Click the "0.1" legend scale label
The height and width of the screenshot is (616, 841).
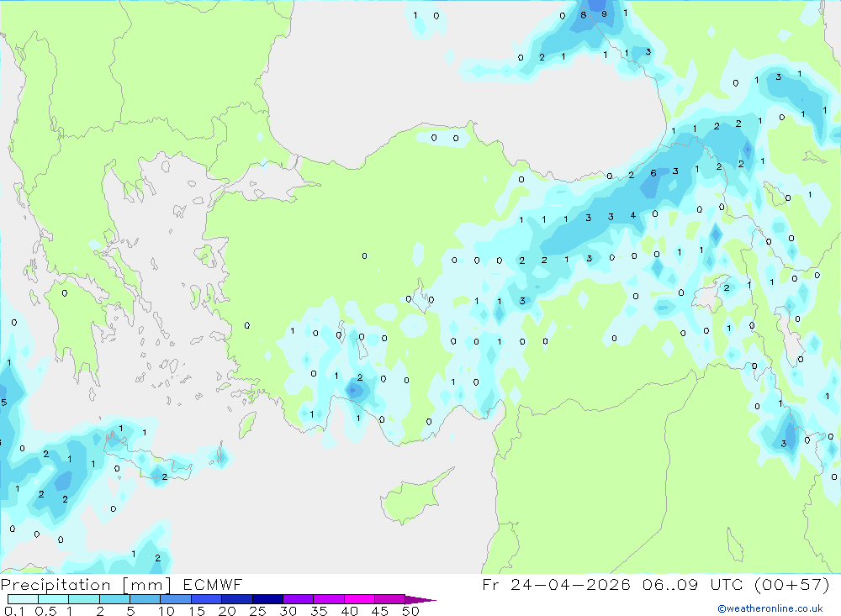coord(14,611)
